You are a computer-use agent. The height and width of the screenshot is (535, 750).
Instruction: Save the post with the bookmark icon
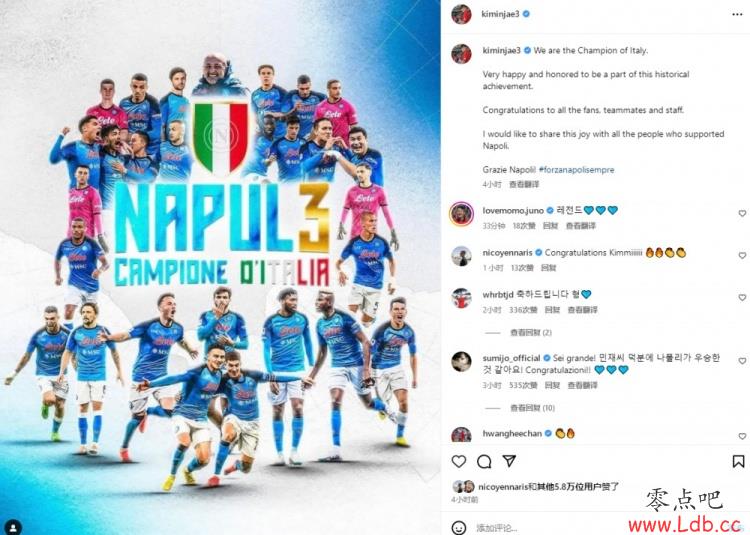point(739,461)
